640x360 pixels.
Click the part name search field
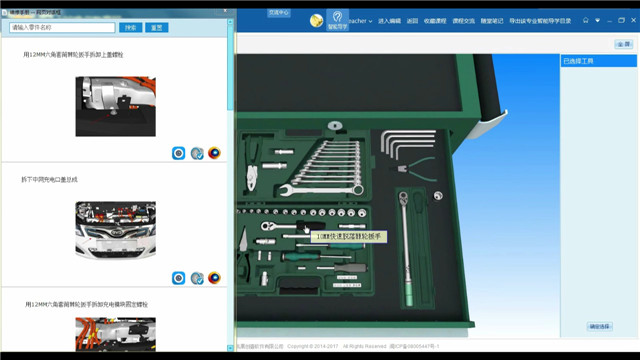coord(62,27)
